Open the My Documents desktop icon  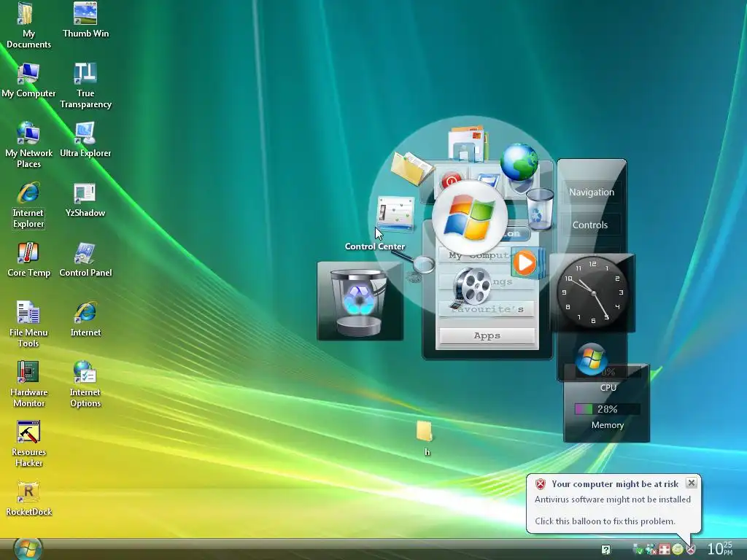pos(28,25)
